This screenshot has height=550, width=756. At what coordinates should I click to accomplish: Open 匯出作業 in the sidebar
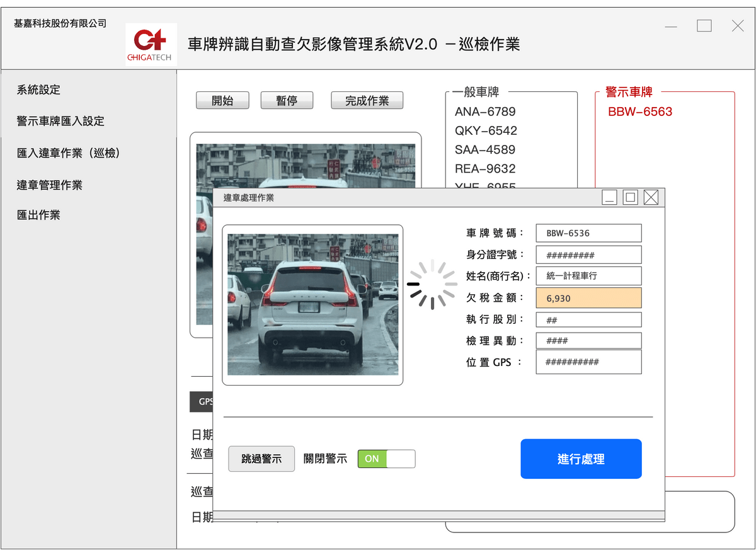38,215
